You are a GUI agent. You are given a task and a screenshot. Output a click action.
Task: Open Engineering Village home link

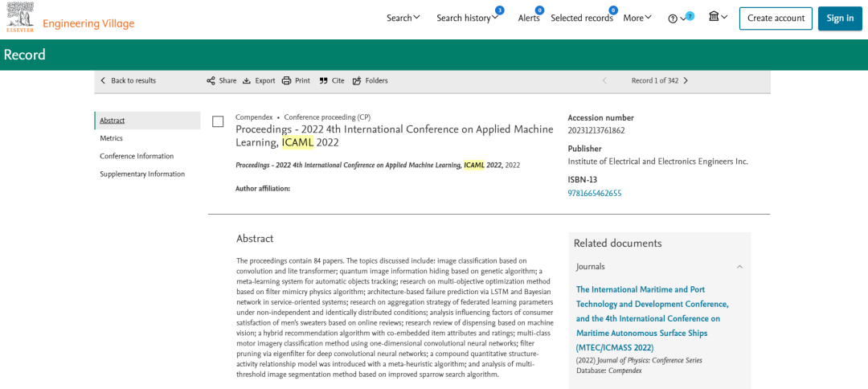point(88,24)
